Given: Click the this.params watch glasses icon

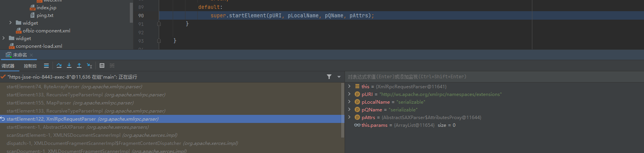Looking at the screenshot, I should click(357, 125).
